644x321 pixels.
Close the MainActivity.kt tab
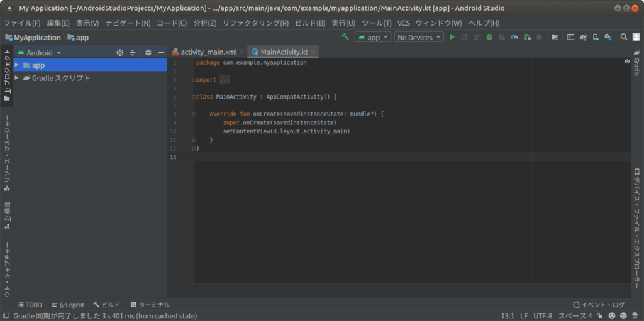[x=313, y=52]
